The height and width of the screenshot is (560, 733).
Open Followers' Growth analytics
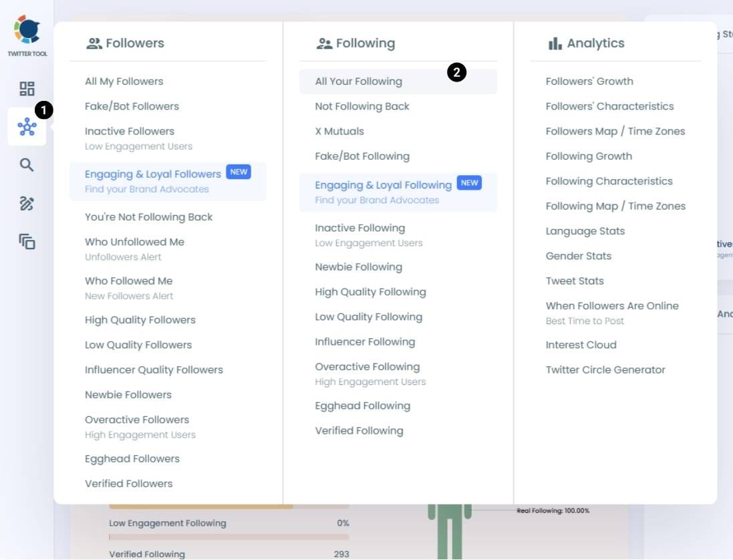pos(589,82)
